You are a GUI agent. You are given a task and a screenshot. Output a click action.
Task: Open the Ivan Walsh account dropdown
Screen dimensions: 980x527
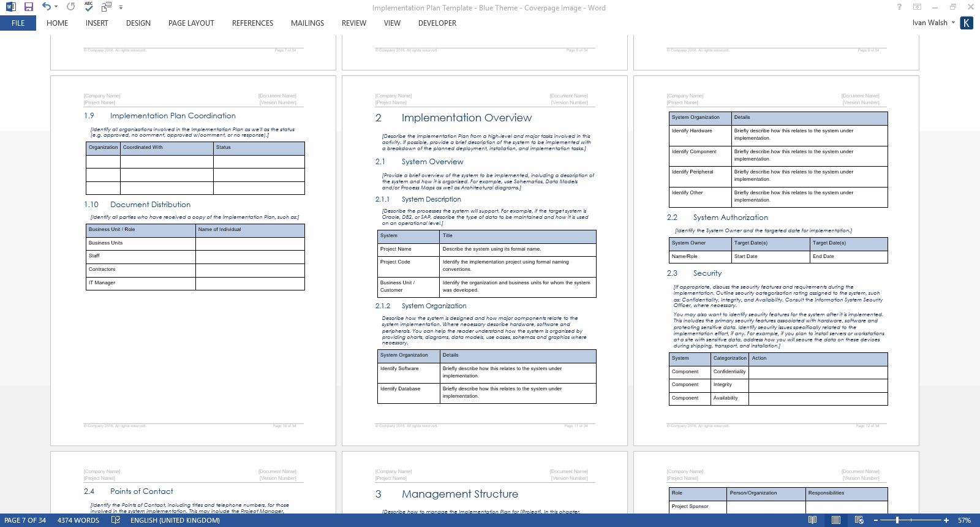point(953,23)
